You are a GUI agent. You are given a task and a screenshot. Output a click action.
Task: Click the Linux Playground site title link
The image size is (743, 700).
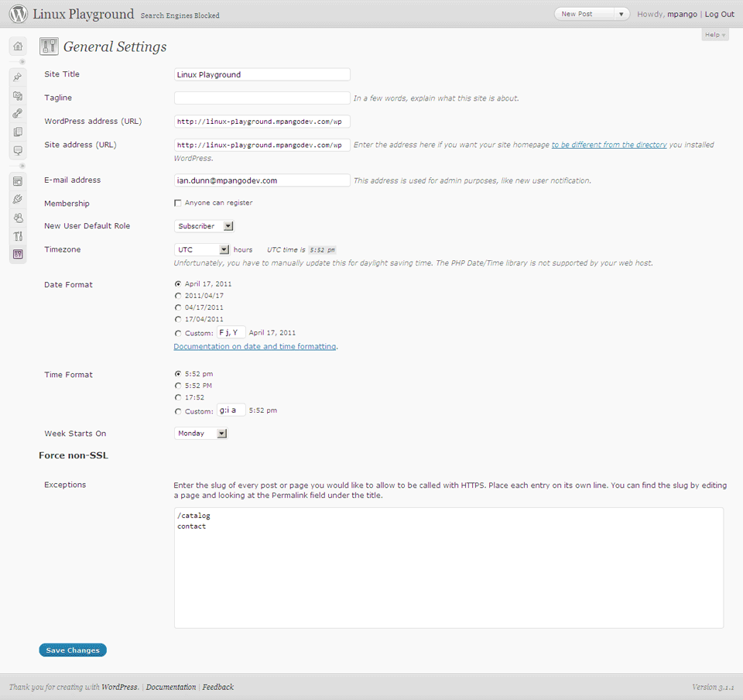84,14
